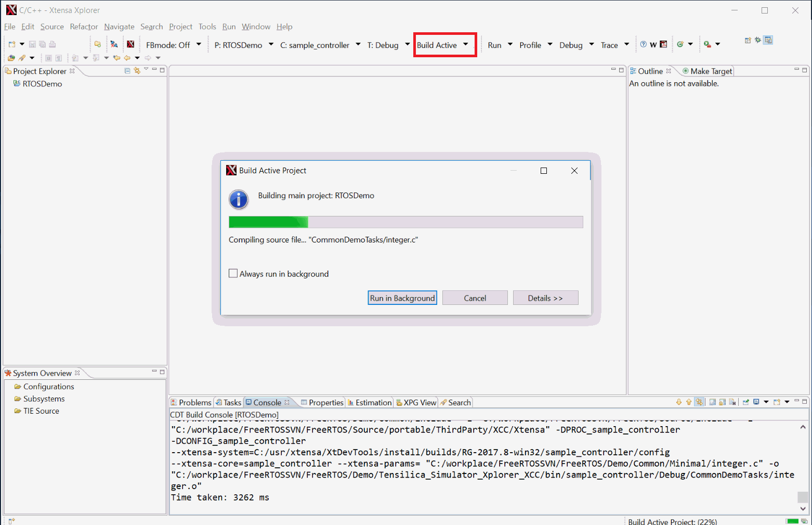812x525 pixels.
Task: Toggle Show Error Lines arrows in Console
Action: [699, 402]
